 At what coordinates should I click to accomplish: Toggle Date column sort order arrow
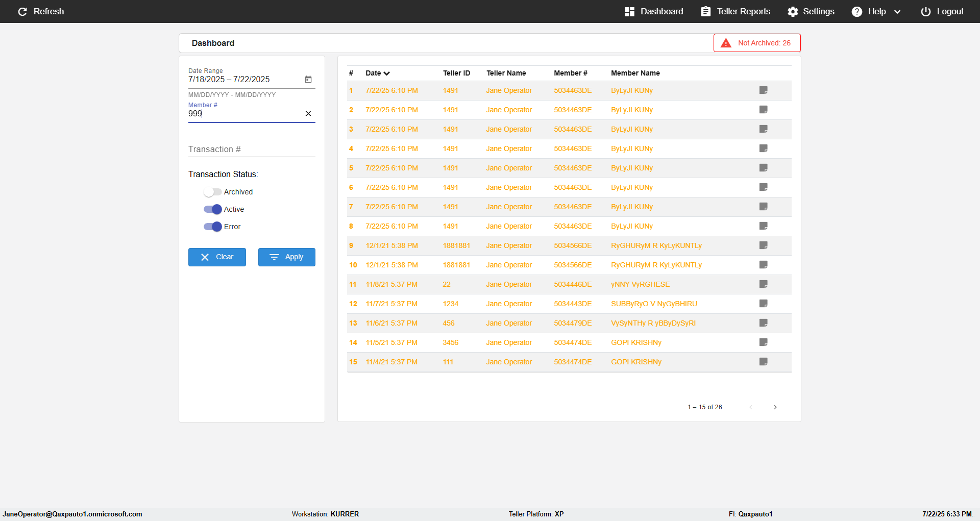387,73
